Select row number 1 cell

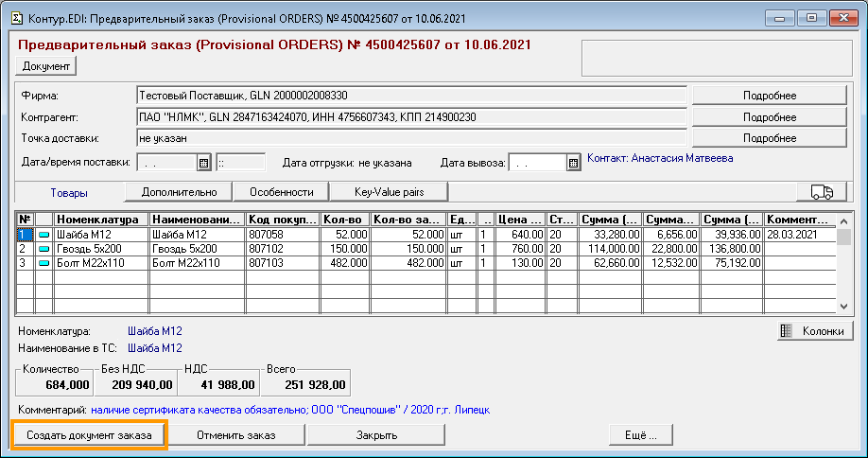click(x=26, y=235)
